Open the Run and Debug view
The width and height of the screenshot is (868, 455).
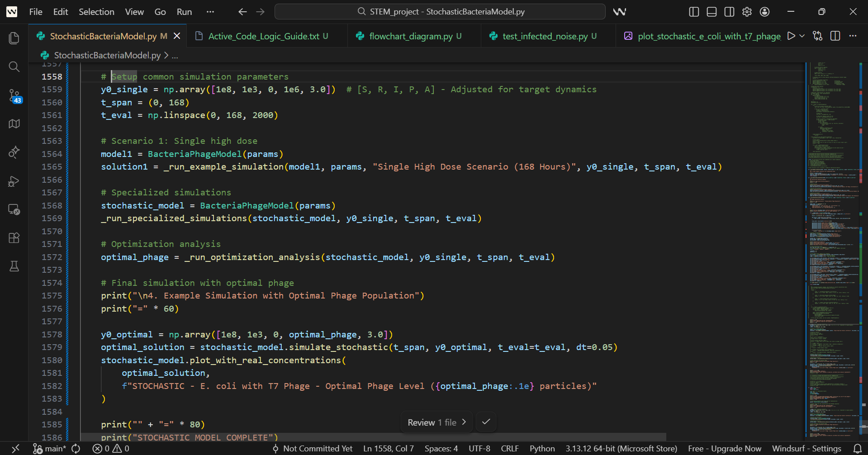(14, 181)
